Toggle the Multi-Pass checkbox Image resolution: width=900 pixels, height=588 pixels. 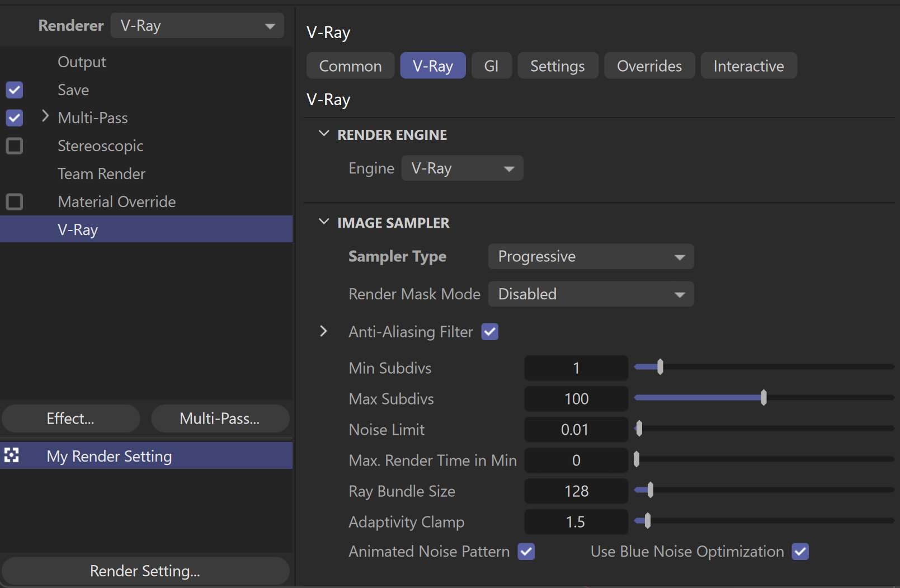(x=15, y=118)
